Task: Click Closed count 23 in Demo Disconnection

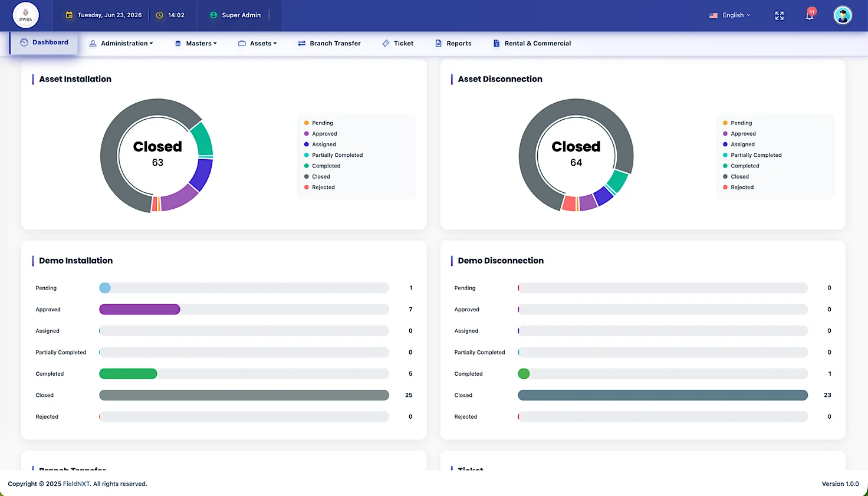Action: [827, 395]
